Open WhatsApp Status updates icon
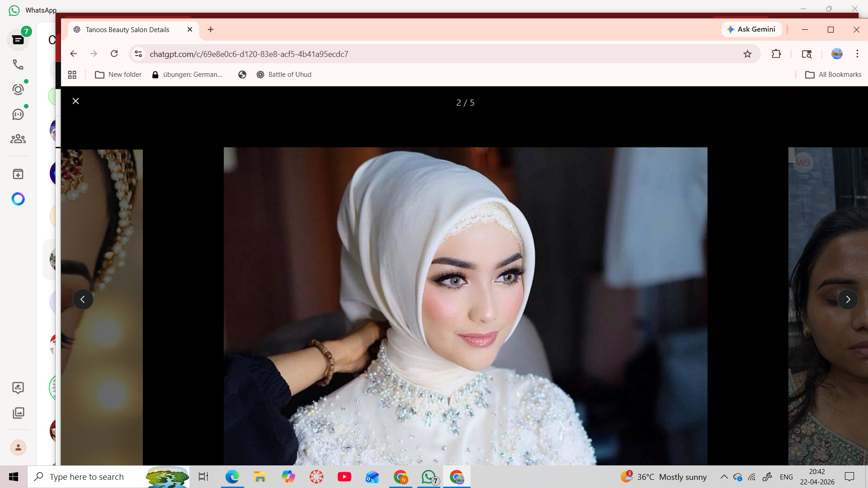 pos(18,89)
